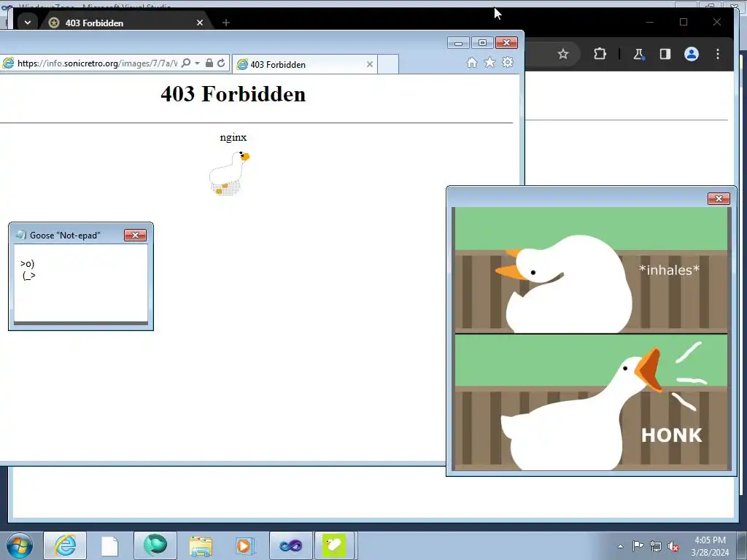This screenshot has width=747, height=560.
Task: Open the clock showing 4:05 PM
Action: [710, 546]
